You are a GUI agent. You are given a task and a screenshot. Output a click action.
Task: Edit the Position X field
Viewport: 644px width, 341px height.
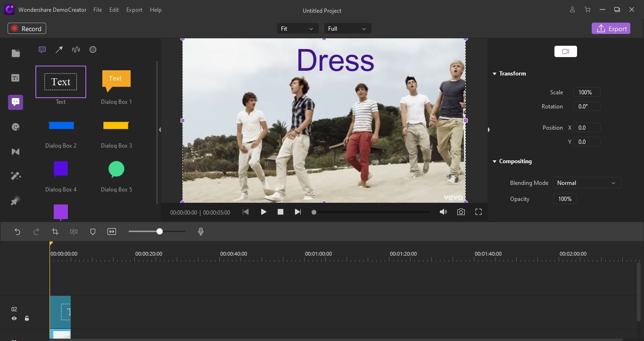(586, 128)
